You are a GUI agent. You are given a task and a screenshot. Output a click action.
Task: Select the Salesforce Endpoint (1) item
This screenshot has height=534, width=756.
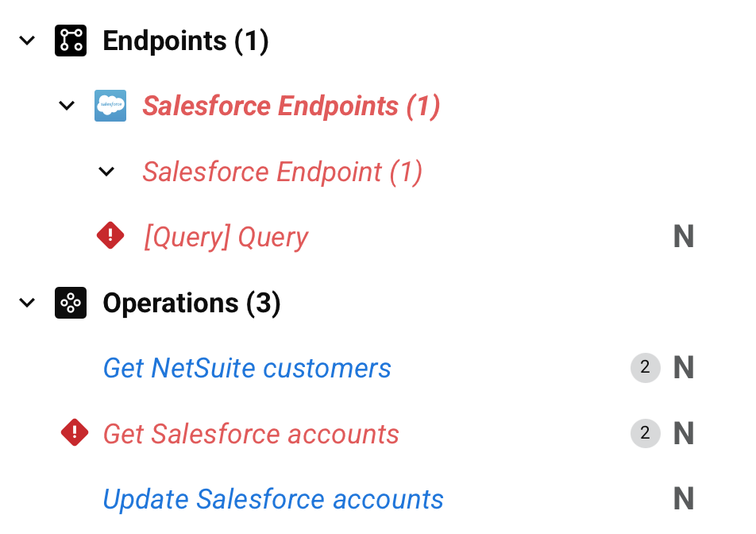(x=282, y=172)
